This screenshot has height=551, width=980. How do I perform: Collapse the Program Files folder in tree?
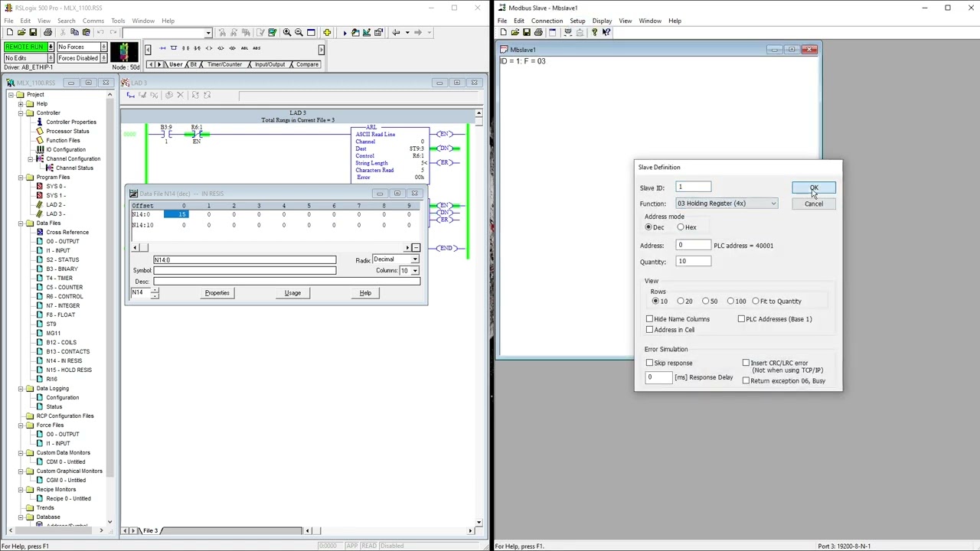pos(21,178)
